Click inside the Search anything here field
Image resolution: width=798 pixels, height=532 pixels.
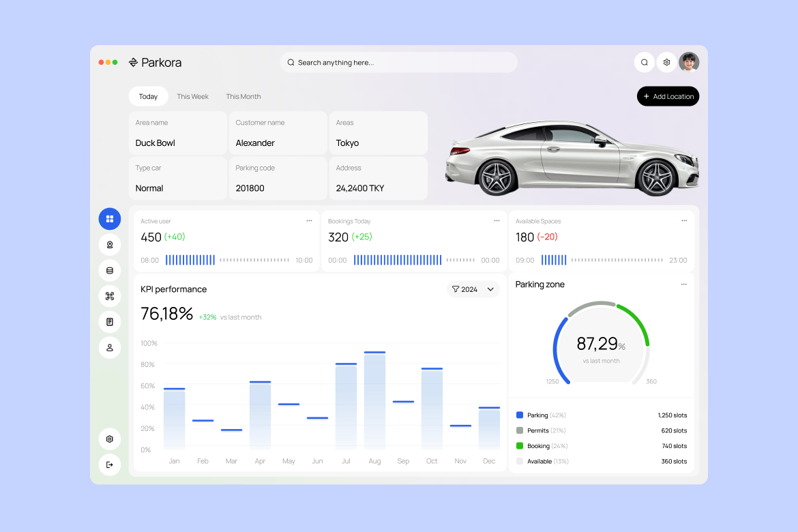[398, 62]
